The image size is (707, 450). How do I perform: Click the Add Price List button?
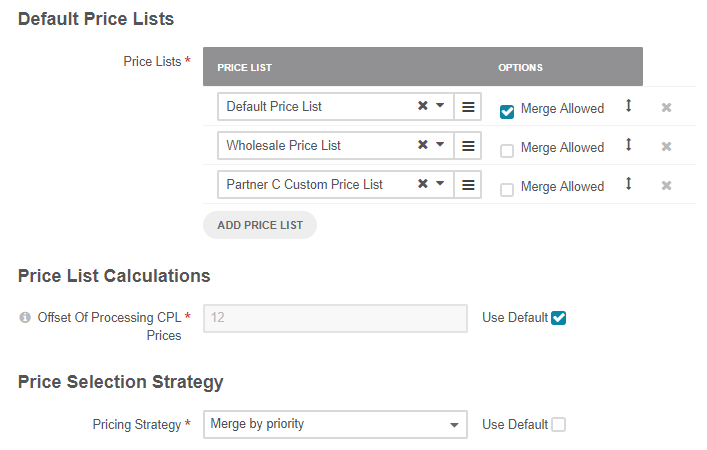260,225
